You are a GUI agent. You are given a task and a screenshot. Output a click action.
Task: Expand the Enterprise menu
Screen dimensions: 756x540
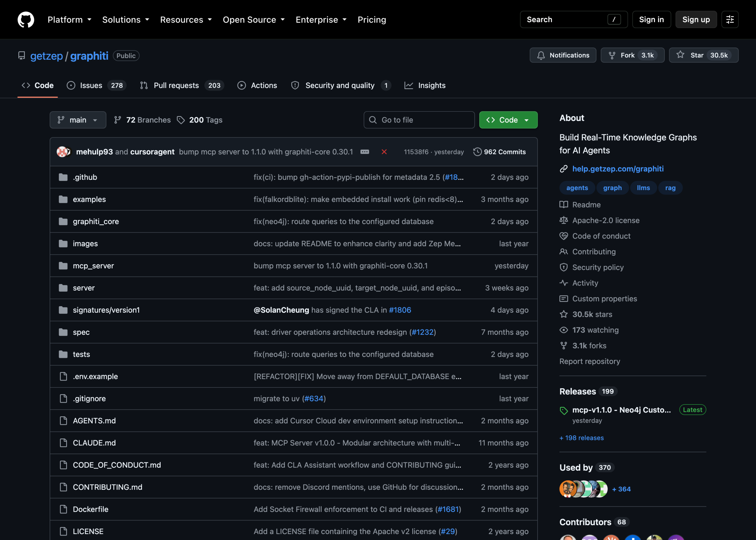click(321, 19)
